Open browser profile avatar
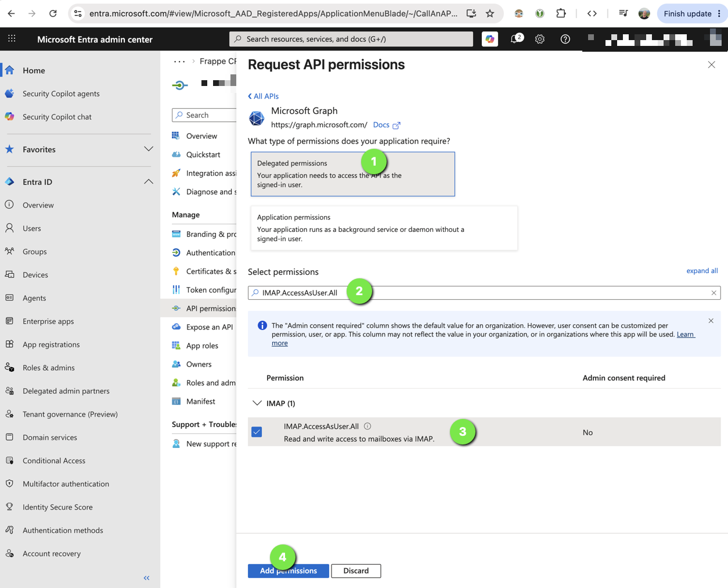The height and width of the screenshot is (588, 728). click(x=644, y=13)
